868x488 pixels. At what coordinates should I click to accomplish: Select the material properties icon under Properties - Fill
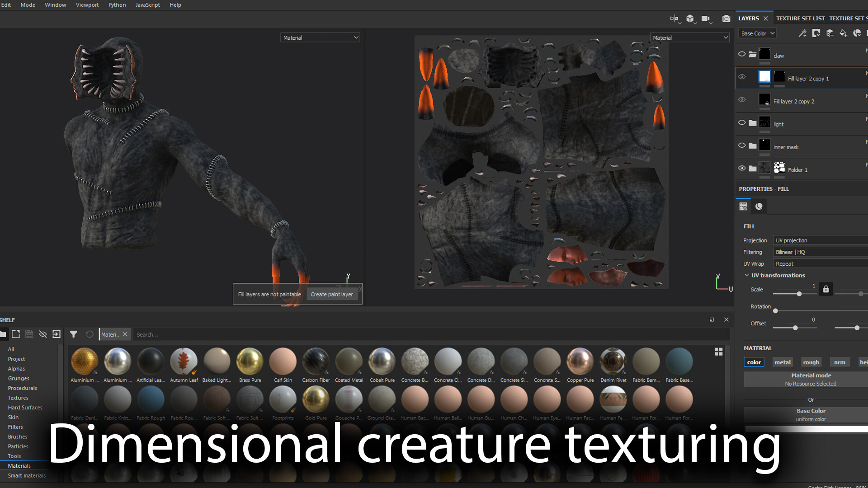tap(744, 206)
